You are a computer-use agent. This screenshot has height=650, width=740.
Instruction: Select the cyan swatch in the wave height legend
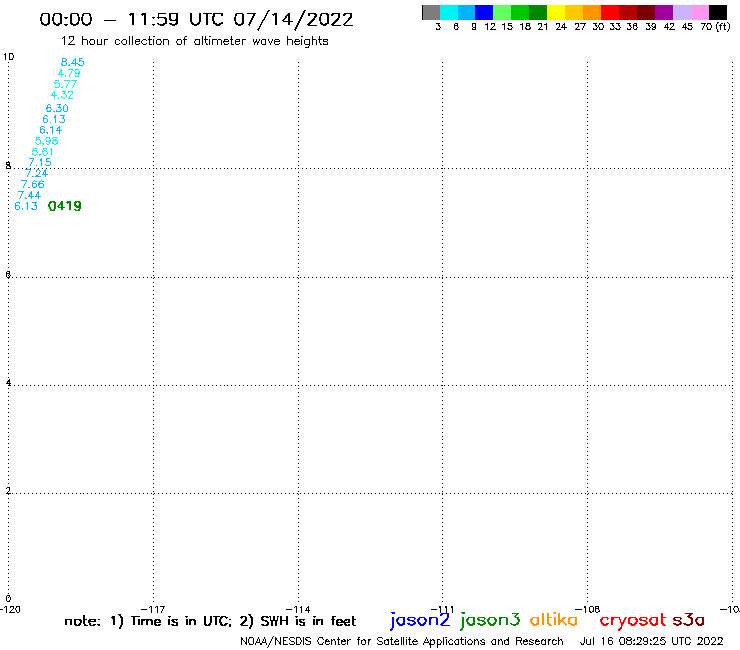(x=449, y=12)
